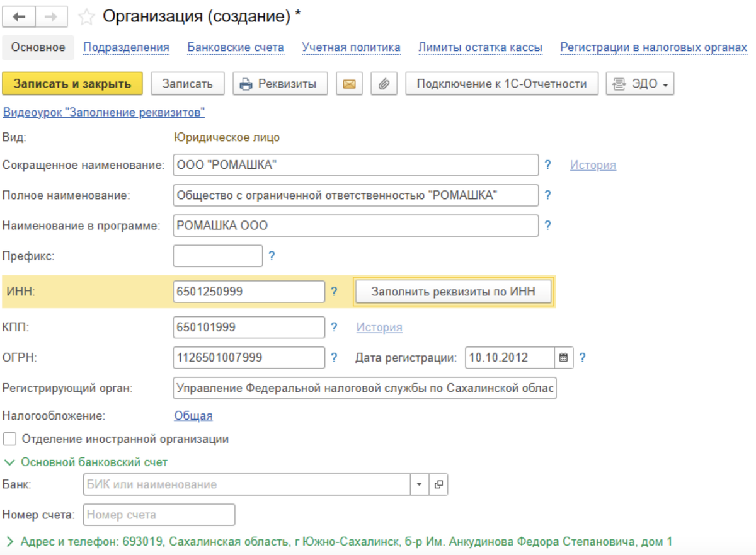Screen dimensions: 756x555
Task: Click the Записать button
Action: click(x=188, y=84)
